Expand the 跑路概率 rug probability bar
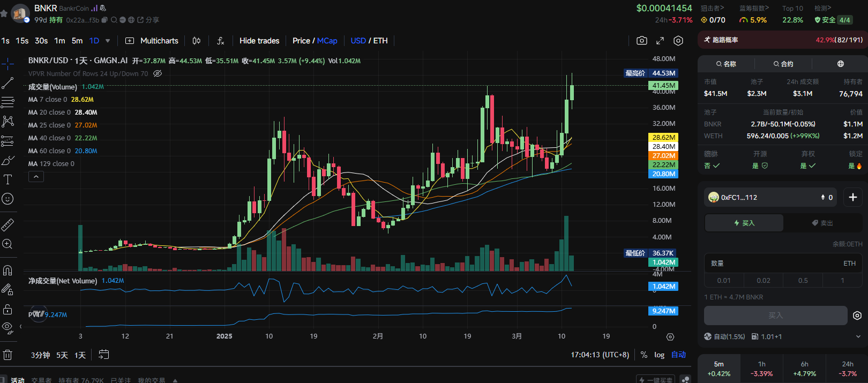Image resolution: width=868 pixels, height=383 pixels. (783, 40)
